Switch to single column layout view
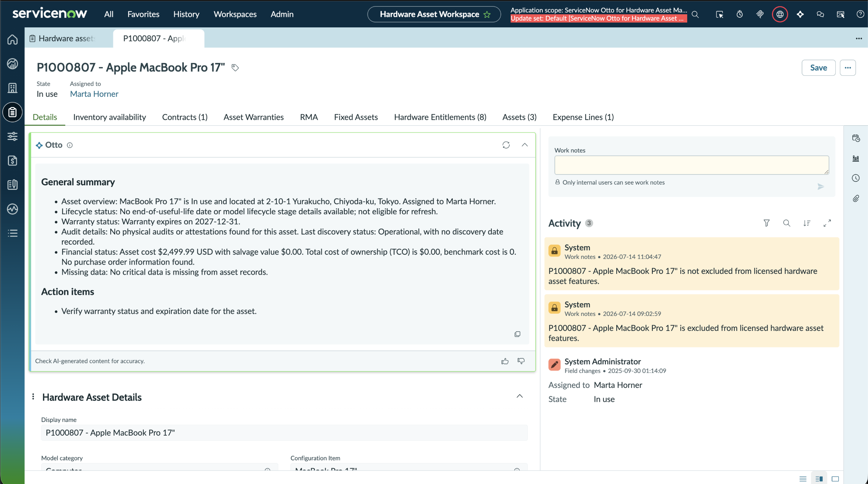Image resolution: width=868 pixels, height=484 pixels. (803, 479)
